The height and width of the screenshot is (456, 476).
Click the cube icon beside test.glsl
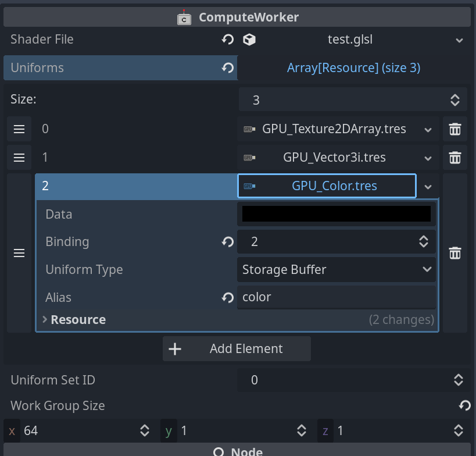point(249,40)
